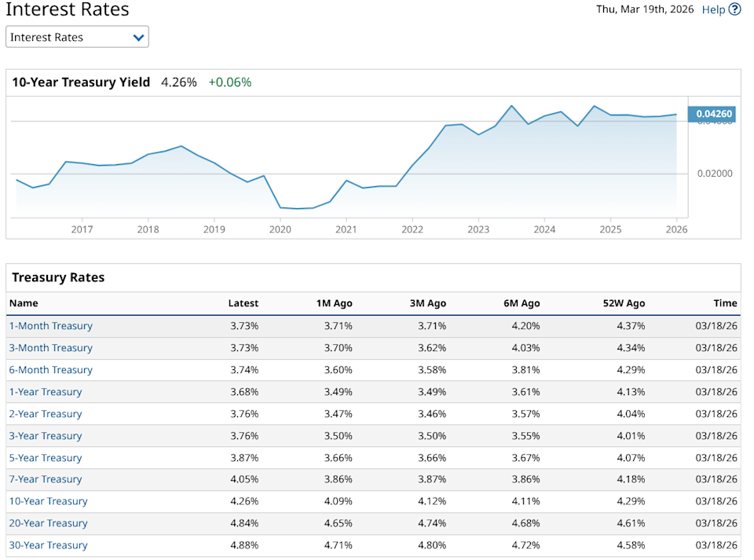This screenshot has height=560, width=754.
Task: Go to the 1-Year Treasury page
Action: 46,392
